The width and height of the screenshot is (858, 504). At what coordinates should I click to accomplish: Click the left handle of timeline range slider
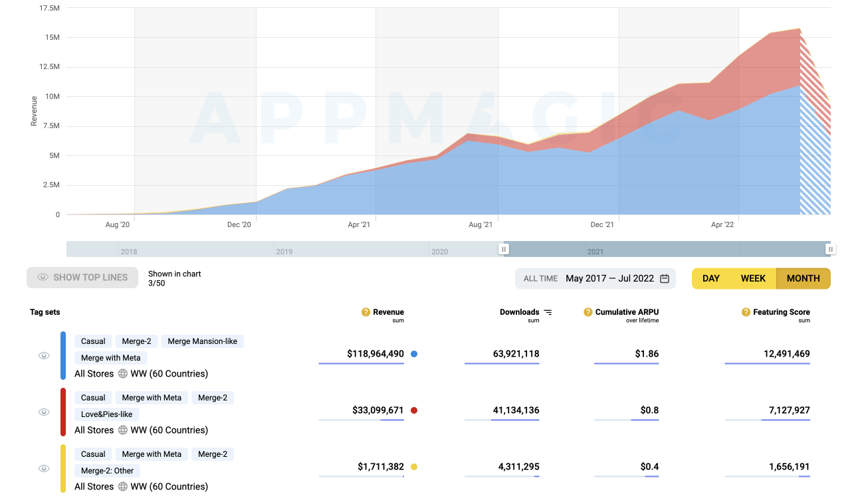tap(504, 249)
